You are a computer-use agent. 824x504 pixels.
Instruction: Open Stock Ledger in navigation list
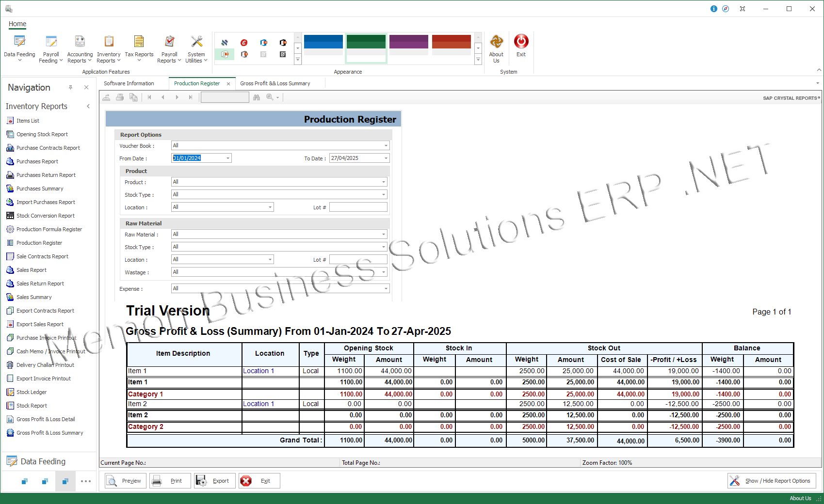[32, 392]
